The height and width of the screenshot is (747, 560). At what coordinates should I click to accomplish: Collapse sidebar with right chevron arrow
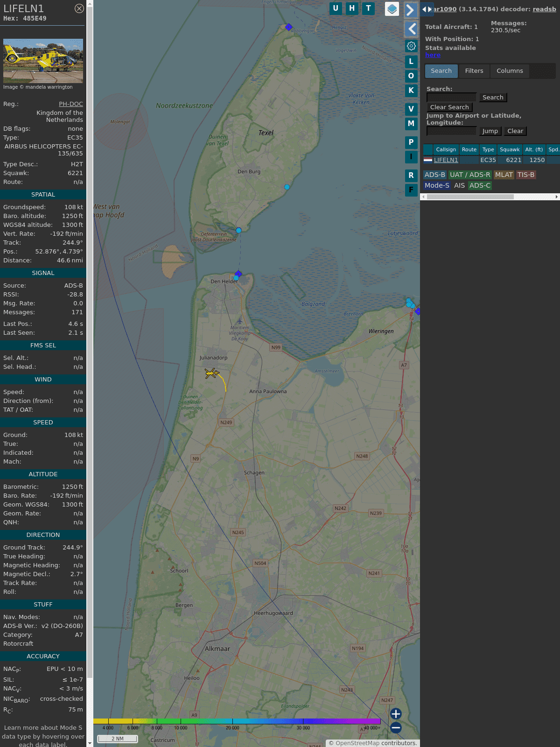pos(410,10)
